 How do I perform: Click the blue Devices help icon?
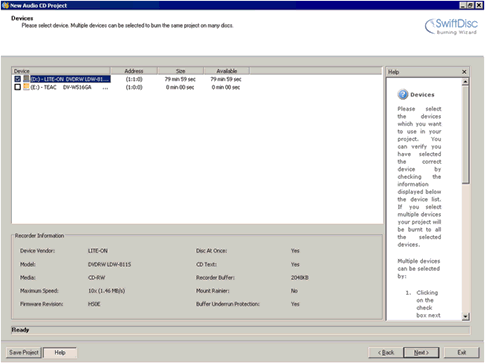coord(403,95)
